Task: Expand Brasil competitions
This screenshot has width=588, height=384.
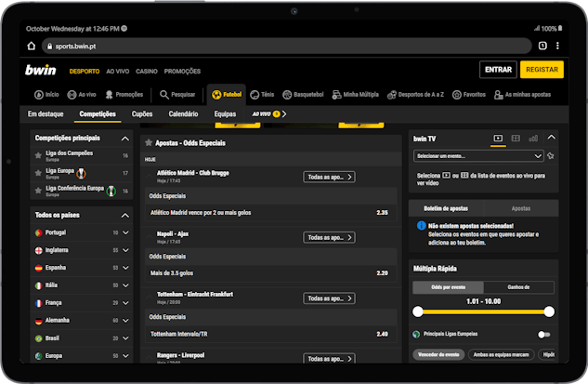Action: [125, 338]
